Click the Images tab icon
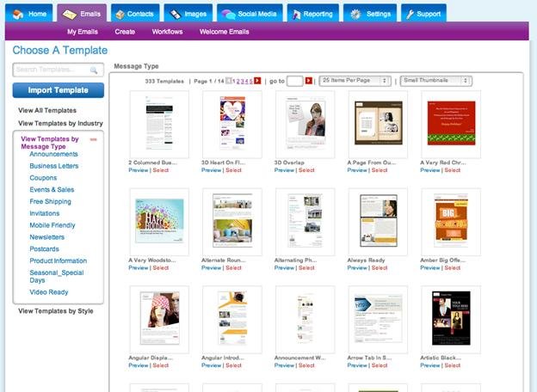The width and height of the screenshot is (537, 392). coord(176,15)
